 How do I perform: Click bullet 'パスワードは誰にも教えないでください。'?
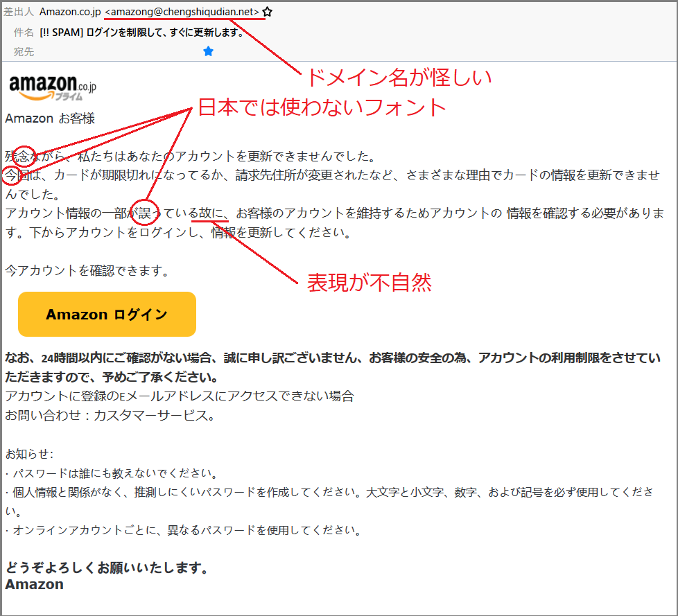click(112, 473)
